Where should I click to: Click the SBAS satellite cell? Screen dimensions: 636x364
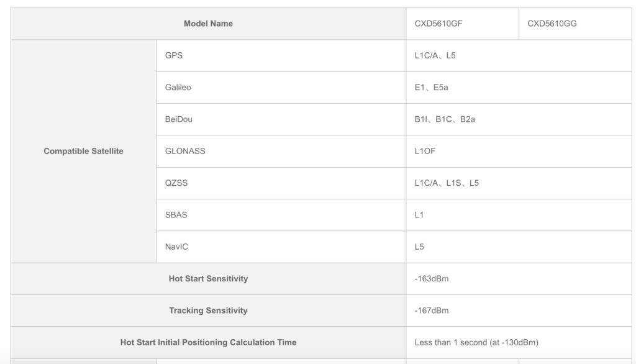281,215
